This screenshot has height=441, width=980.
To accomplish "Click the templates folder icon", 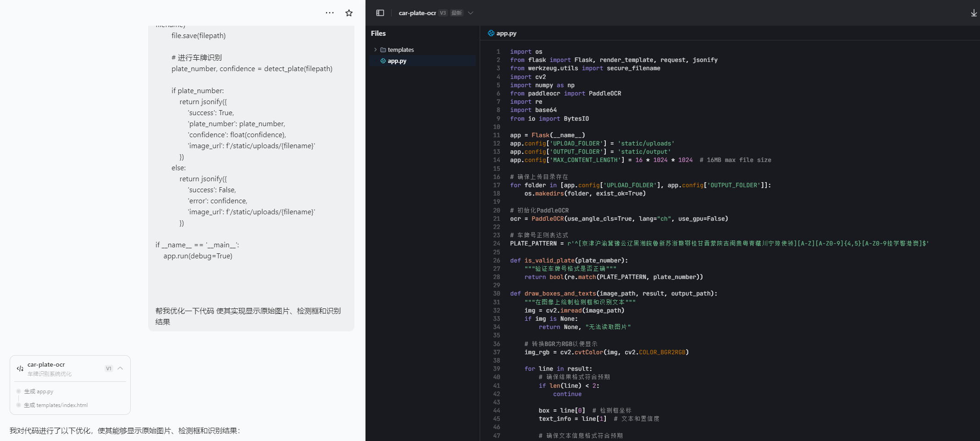I will tap(383, 50).
